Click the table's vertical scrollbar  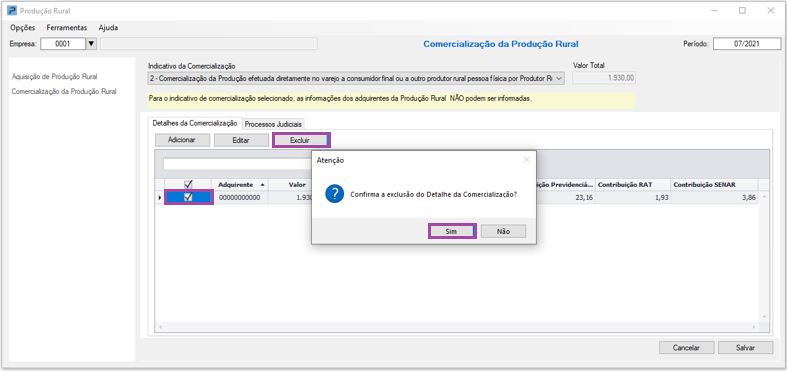click(x=764, y=256)
